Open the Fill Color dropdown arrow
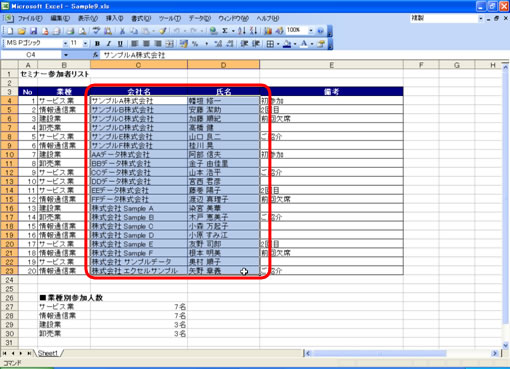This screenshot has height=369, width=510. tap(295, 44)
